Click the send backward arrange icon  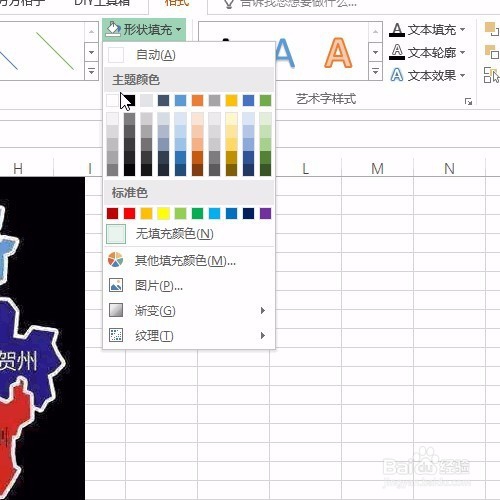click(492, 52)
